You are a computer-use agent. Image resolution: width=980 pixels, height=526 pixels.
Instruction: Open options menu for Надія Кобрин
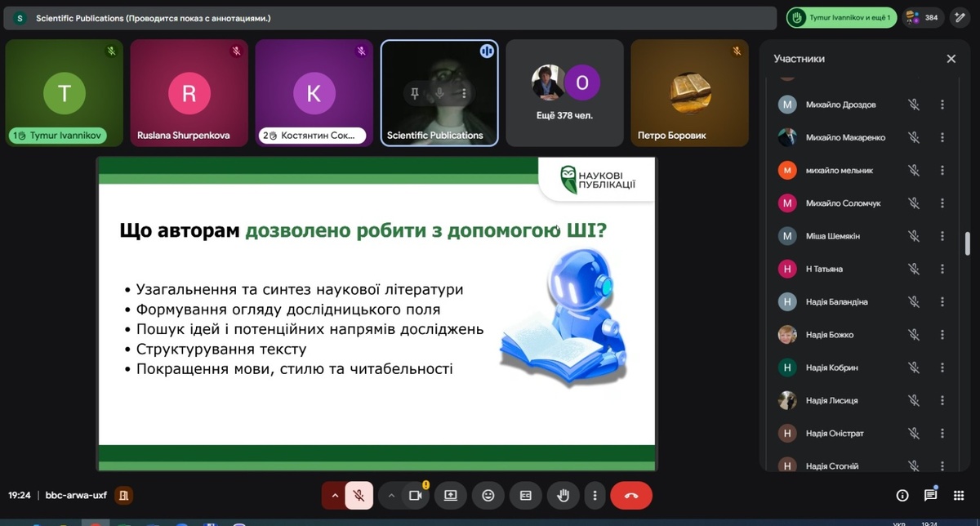coord(942,368)
